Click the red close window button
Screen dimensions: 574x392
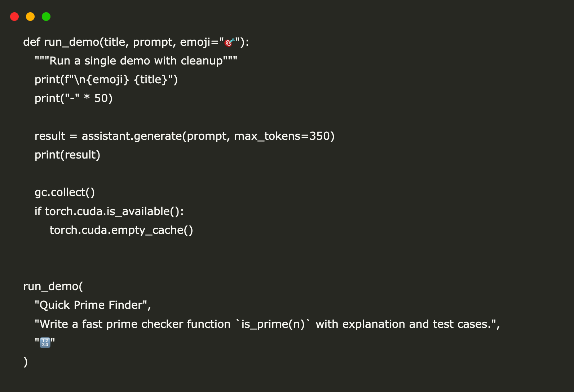[x=14, y=17]
